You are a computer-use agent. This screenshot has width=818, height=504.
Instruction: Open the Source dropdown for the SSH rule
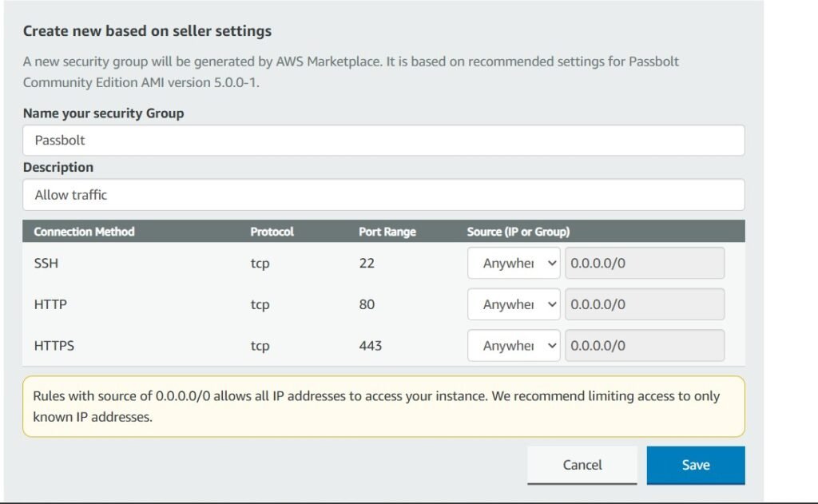coord(514,263)
